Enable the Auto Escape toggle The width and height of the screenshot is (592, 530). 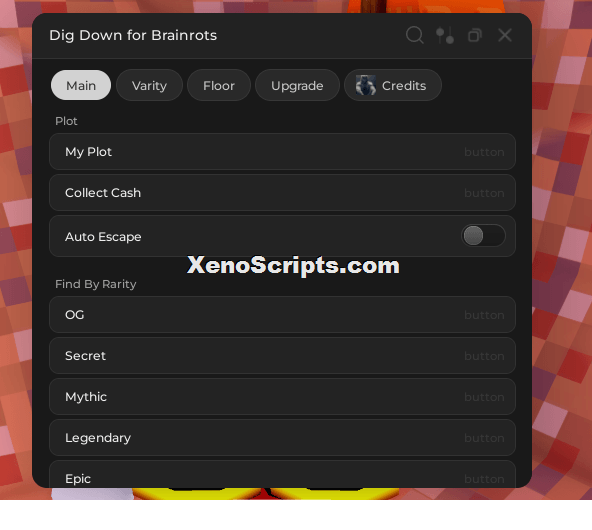pos(483,236)
